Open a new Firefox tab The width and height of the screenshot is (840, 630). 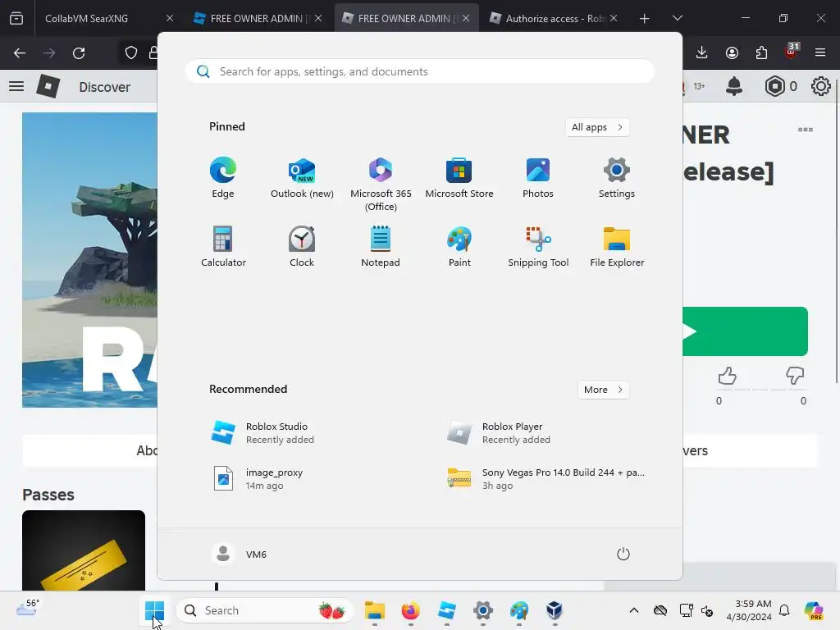(x=645, y=19)
